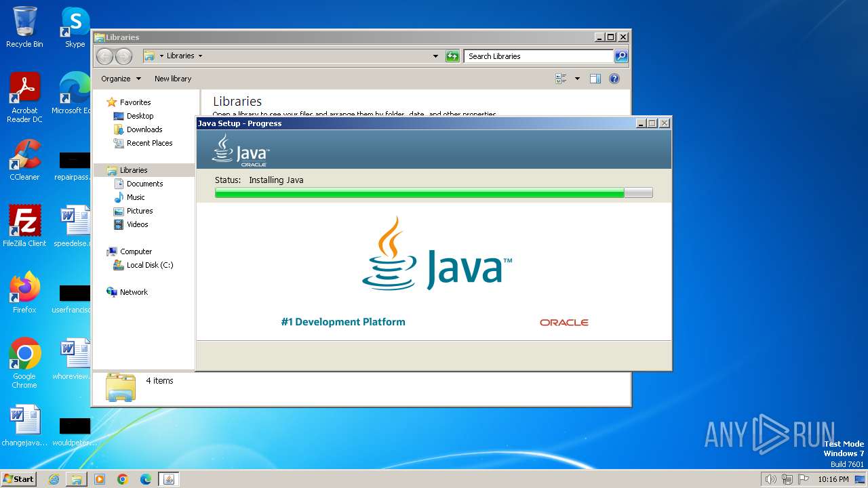This screenshot has height=488, width=868.
Task: Toggle the preview pane in Libraries window
Action: (x=595, y=79)
